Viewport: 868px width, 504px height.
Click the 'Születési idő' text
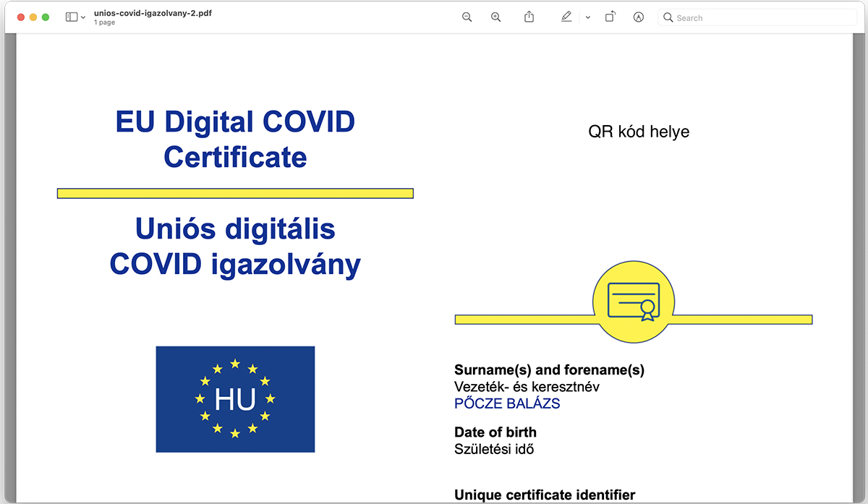[x=494, y=449]
